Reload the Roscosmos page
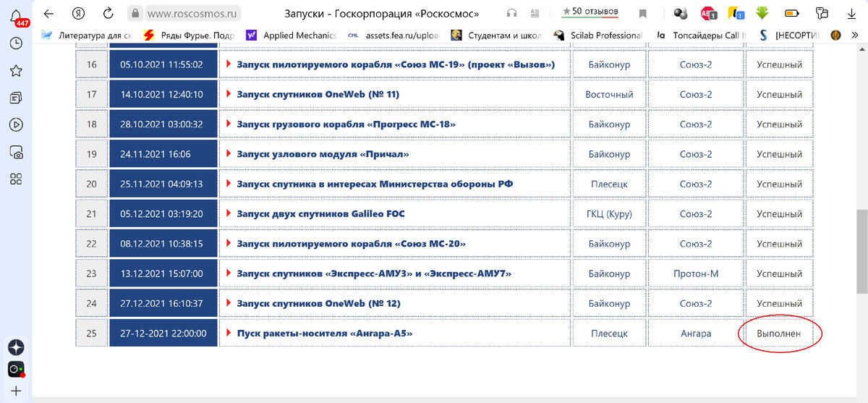 (x=108, y=13)
